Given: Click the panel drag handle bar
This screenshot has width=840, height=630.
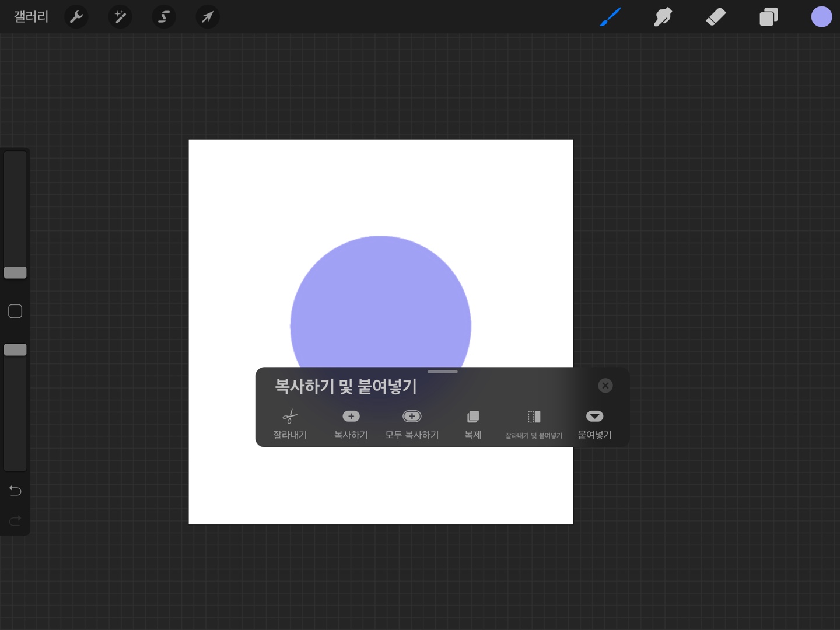Looking at the screenshot, I should (443, 372).
